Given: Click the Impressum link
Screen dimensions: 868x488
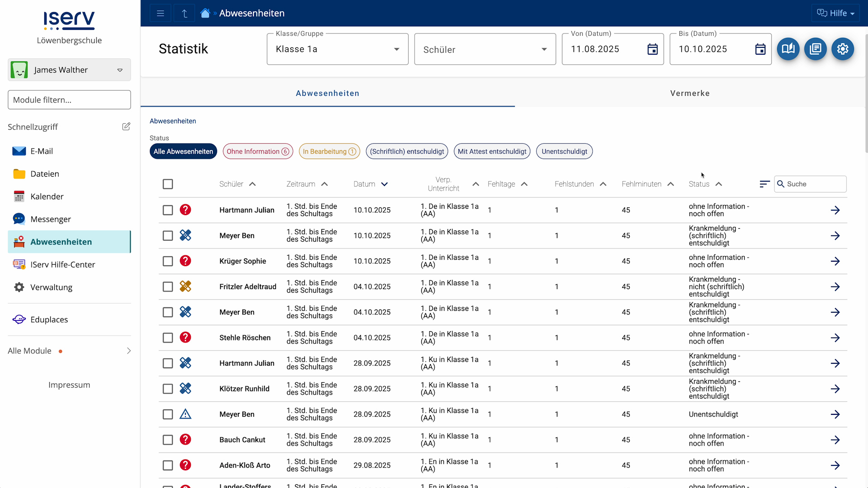Looking at the screenshot, I should pos(69,385).
